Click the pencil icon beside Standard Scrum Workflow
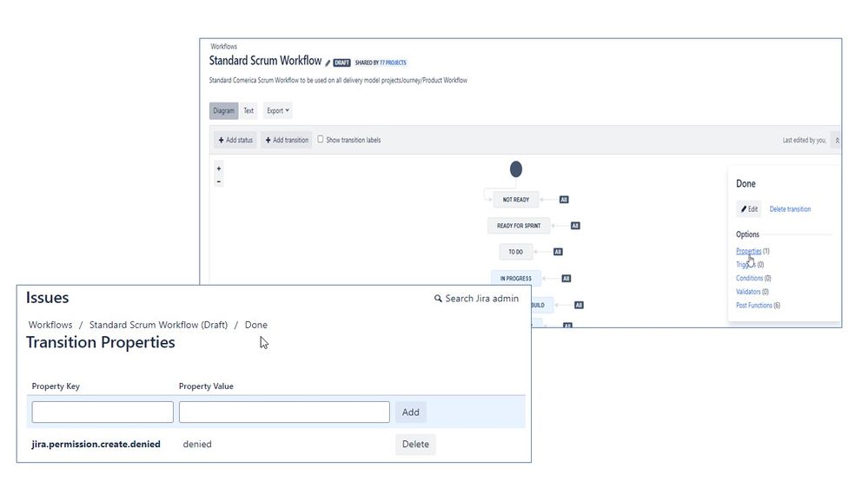Image resolution: width=868 pixels, height=488 pixels. pos(328,63)
